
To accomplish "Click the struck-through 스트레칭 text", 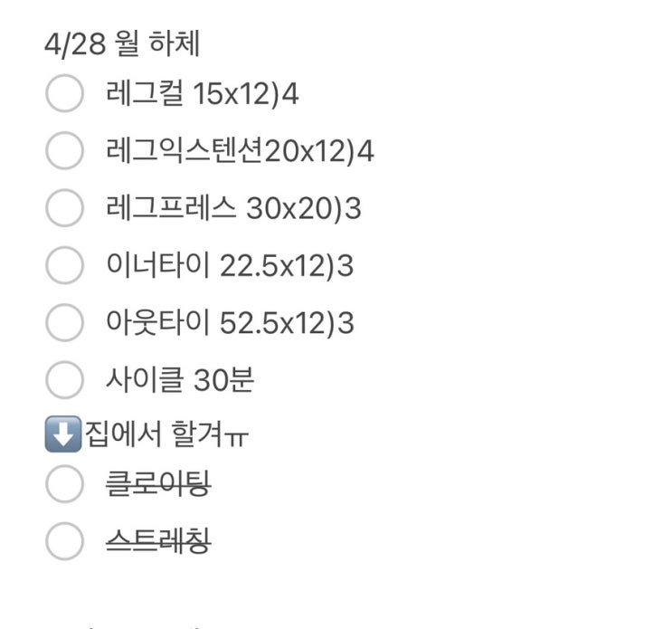I will click(158, 541).
